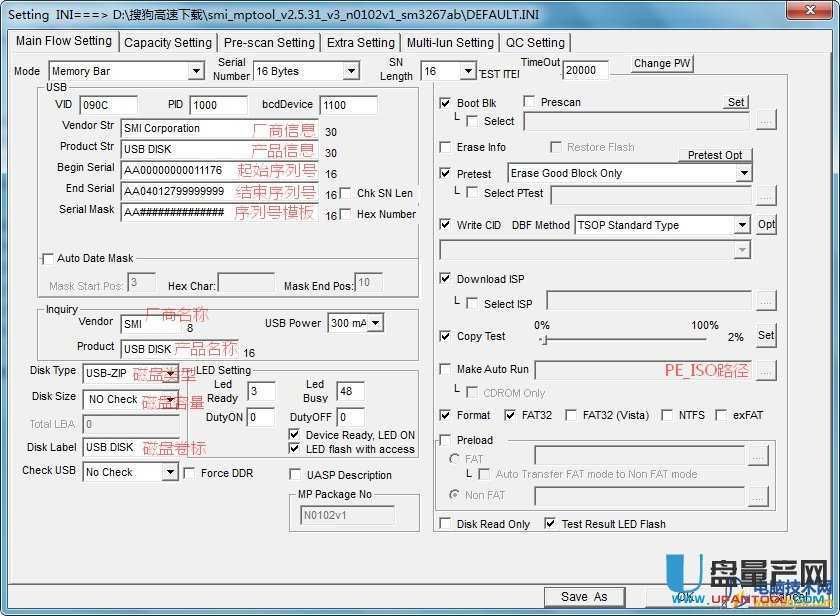Click the browse button beside Boot Blk Select
840x616 pixels.
[766, 121]
